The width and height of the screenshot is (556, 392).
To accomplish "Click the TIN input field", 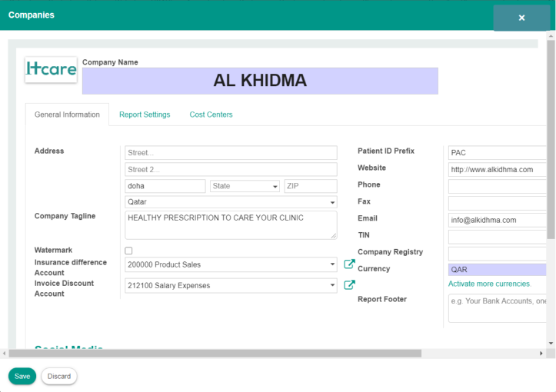I will click(497, 237).
